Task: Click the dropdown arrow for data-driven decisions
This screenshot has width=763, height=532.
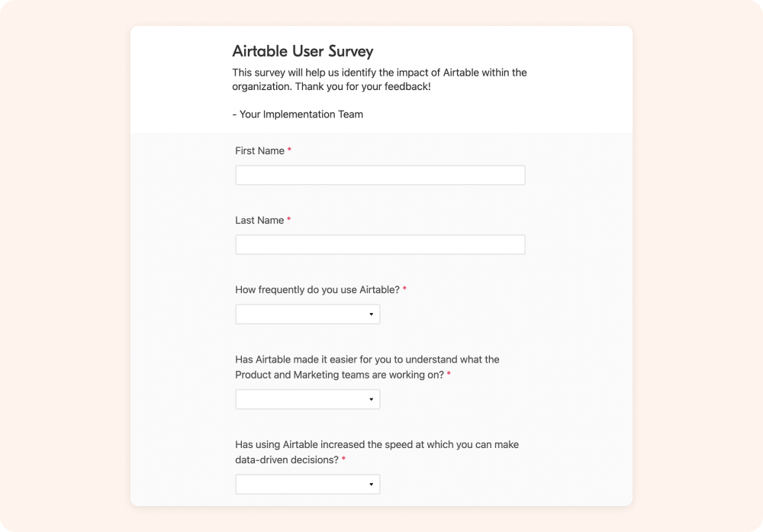Action: [371, 484]
